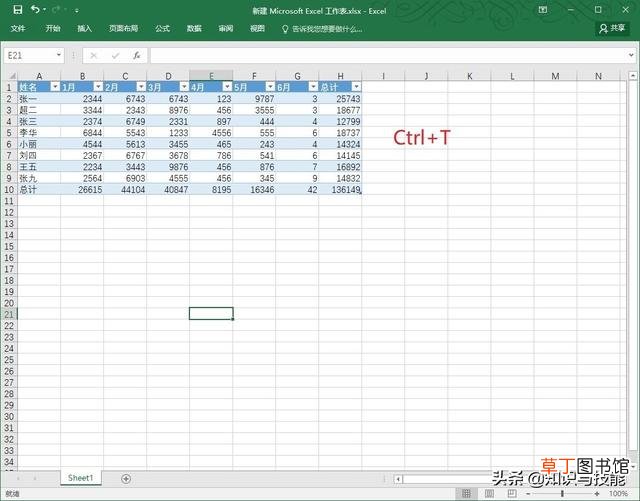Click cell containing 李华
The image size is (640, 501).
(39, 133)
